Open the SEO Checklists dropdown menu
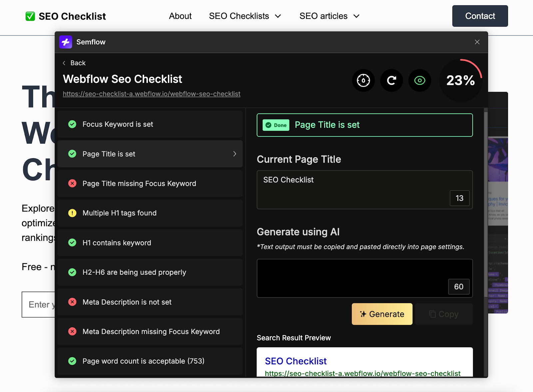The height and width of the screenshot is (392, 533). (x=245, y=16)
